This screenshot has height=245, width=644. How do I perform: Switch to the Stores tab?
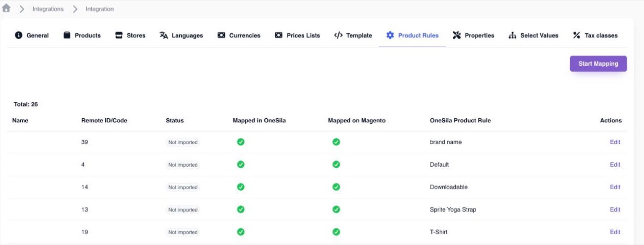[x=130, y=35]
